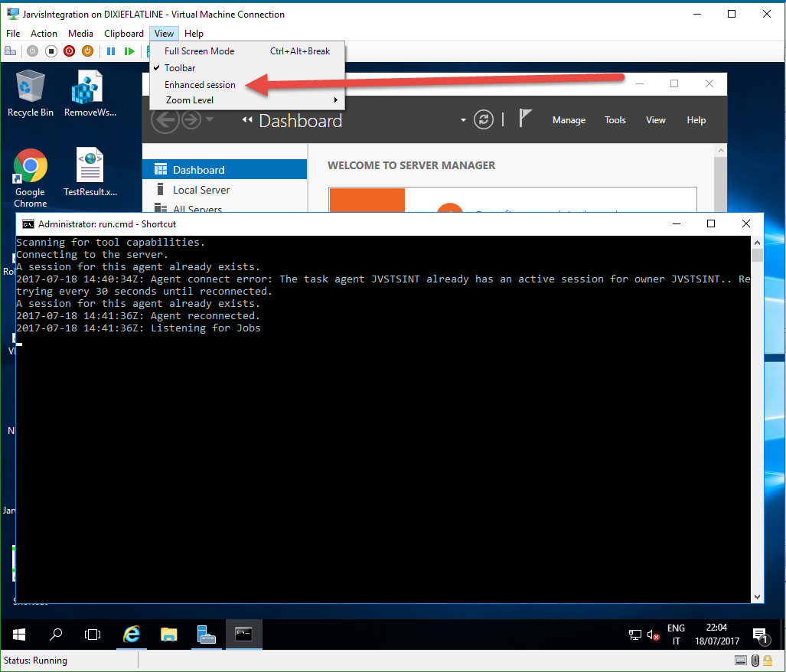Open the Action menu

tap(44, 34)
